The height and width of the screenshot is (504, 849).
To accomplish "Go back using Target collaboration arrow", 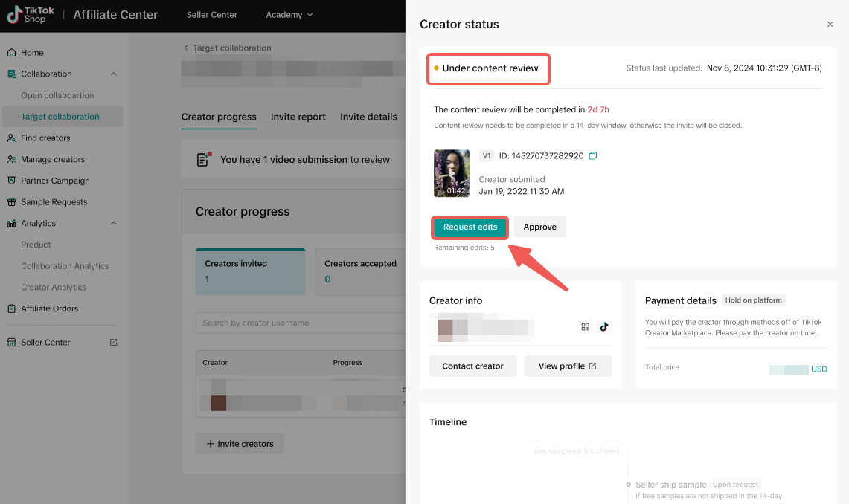I will coord(186,48).
